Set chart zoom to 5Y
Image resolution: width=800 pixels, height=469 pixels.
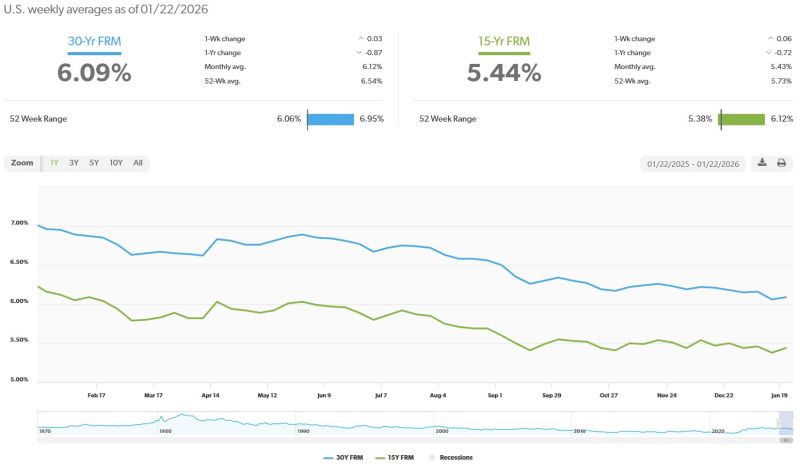coord(94,163)
